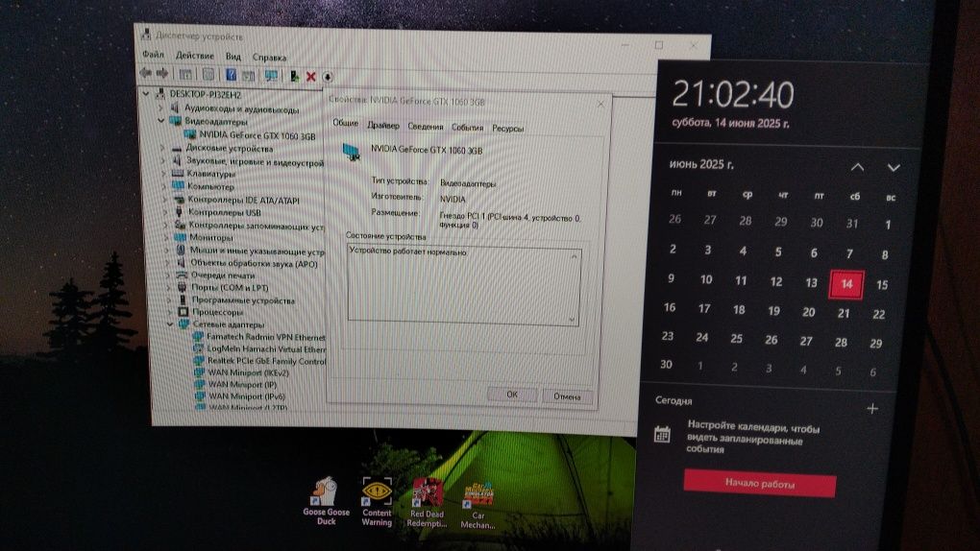Screen dimensions: 980x551
Task: Show previous month with calendar up chevron
Action: point(857,167)
